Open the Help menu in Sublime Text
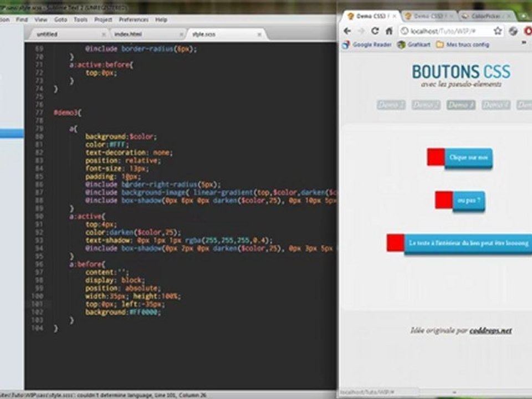The image size is (532, 399). (x=161, y=20)
